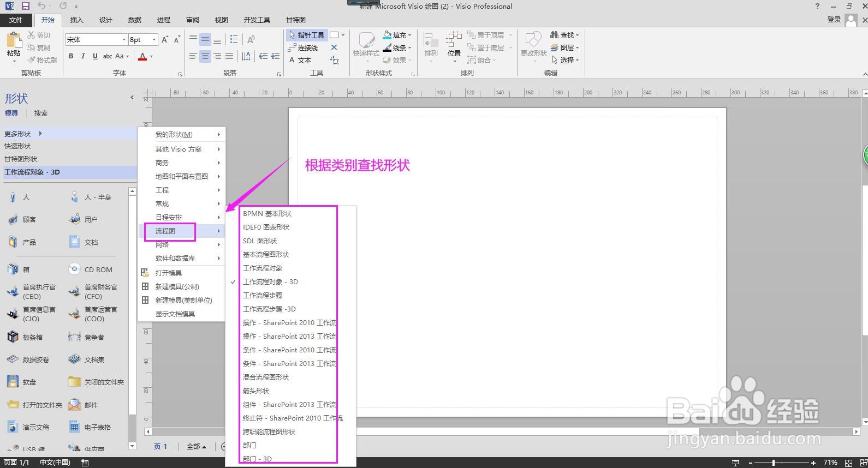
Task: Switch to the Gantt chart ribbon tab
Action: pyautogui.click(x=296, y=20)
